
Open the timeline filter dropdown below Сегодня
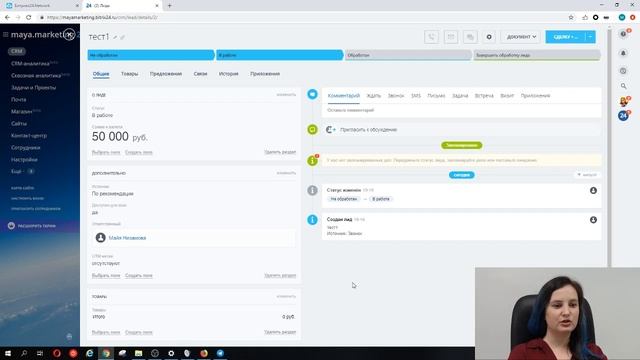tap(587, 175)
